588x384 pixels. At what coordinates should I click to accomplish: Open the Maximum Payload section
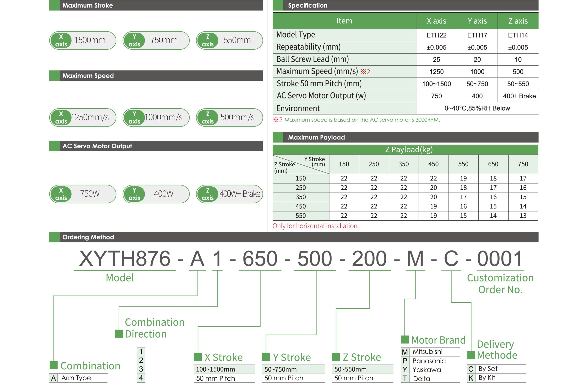pos(316,138)
